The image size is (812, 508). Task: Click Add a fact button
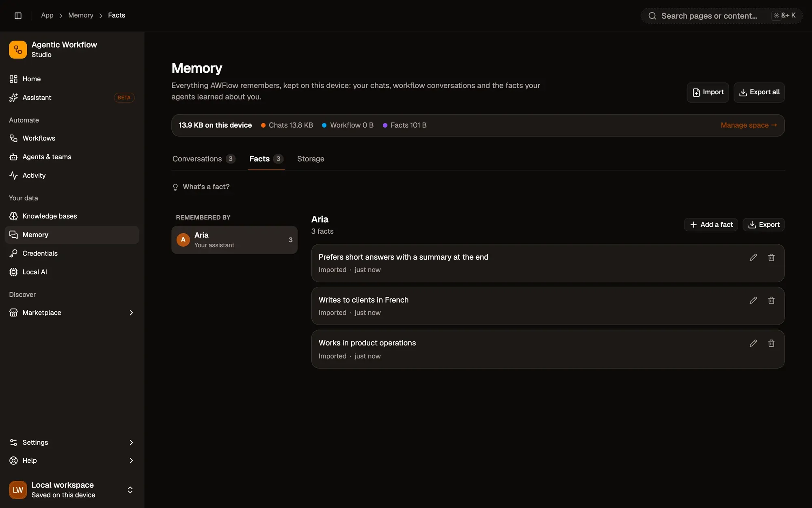coord(711,225)
